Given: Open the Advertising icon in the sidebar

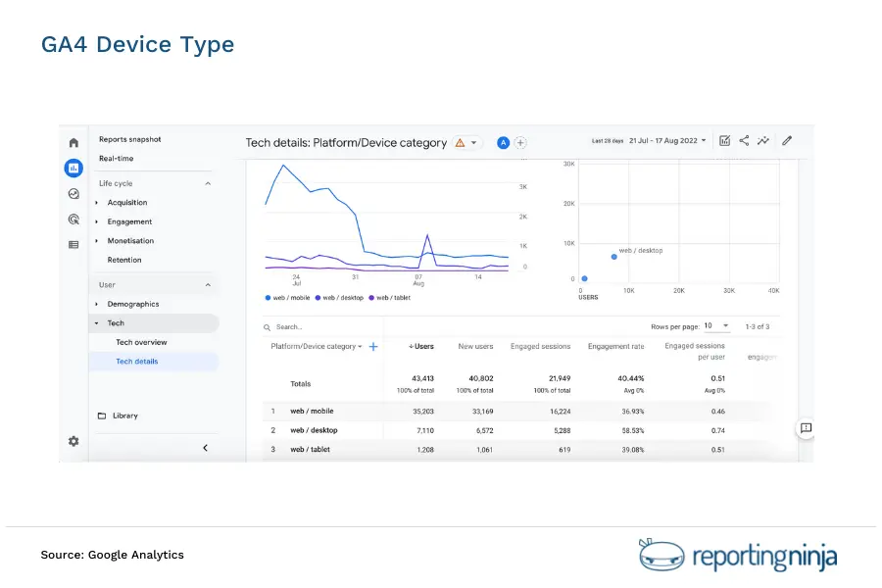Looking at the screenshot, I should (x=73, y=219).
